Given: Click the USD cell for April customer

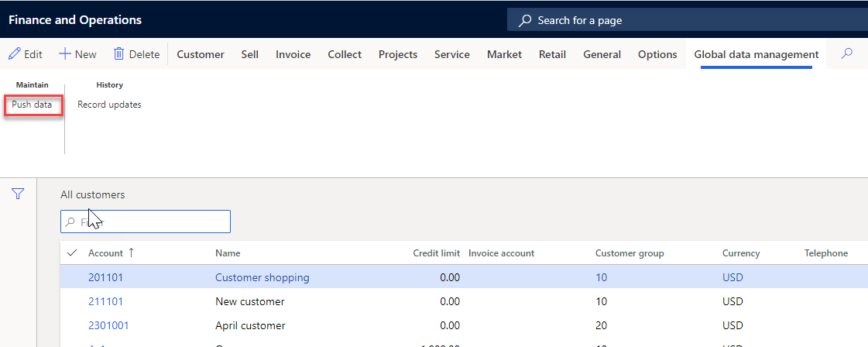Looking at the screenshot, I should [732, 325].
